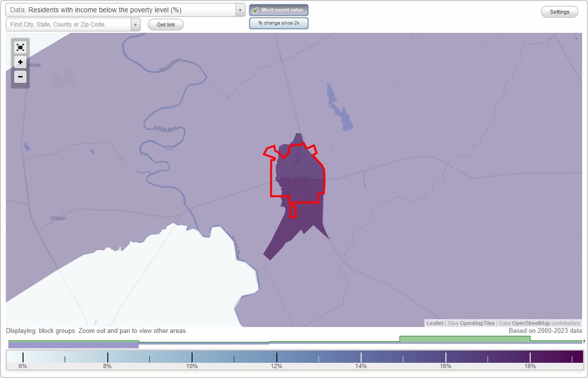Zoom out using the minus icon
The width and height of the screenshot is (588, 378).
click(x=20, y=77)
